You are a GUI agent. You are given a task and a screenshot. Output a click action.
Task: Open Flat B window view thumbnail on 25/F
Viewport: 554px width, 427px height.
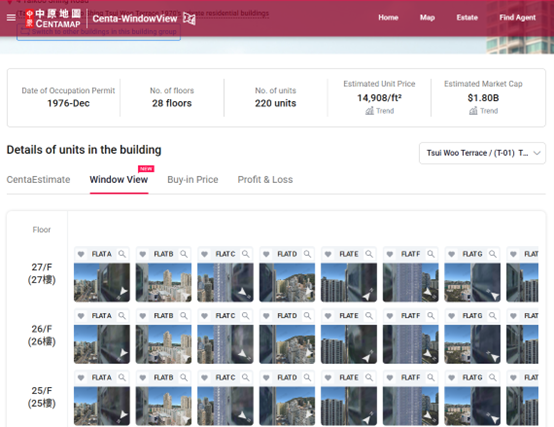pos(164,406)
